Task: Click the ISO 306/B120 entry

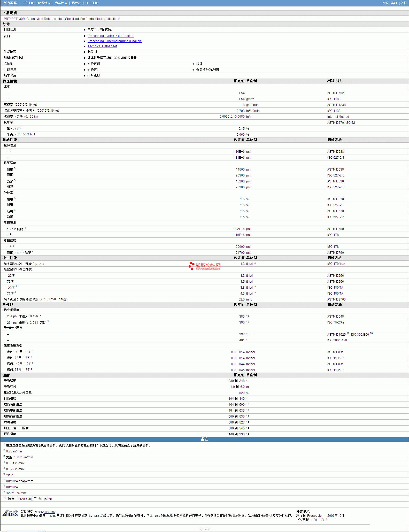Action: (337, 340)
